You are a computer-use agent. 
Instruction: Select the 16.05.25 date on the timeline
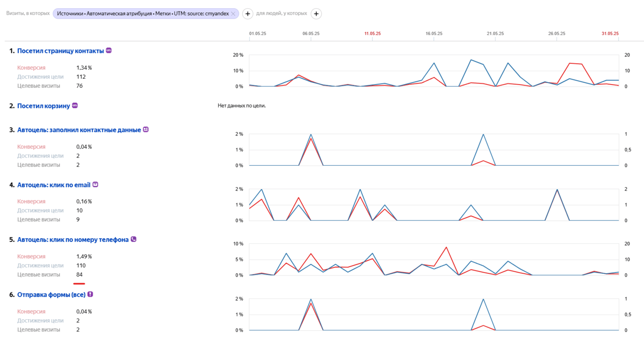pos(434,34)
